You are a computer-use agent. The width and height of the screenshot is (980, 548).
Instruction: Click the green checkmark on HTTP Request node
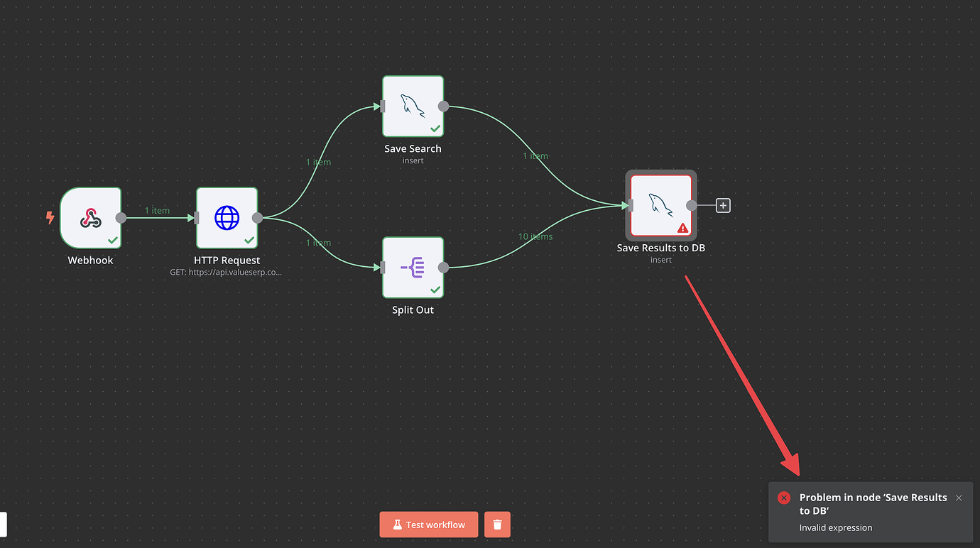coord(249,239)
